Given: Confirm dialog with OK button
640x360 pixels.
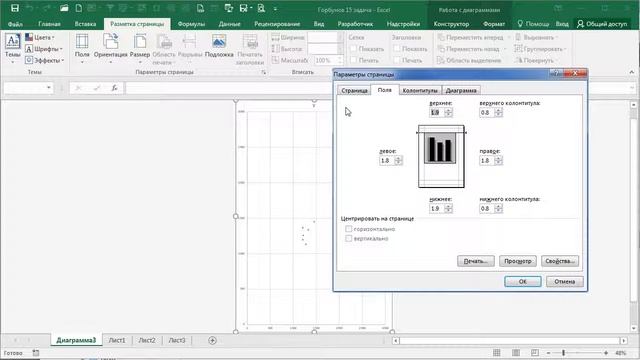Looking at the screenshot, I should (x=522, y=282).
